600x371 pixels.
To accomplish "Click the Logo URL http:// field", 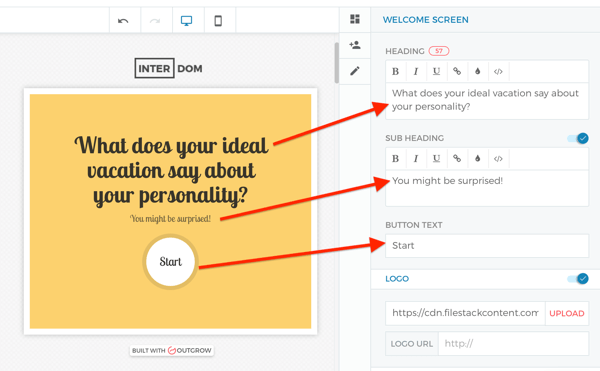I will pyautogui.click(x=513, y=343).
